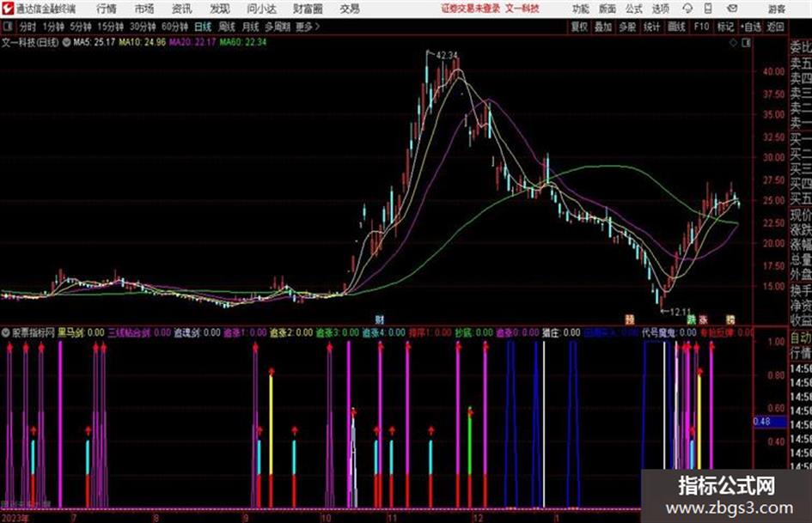Open the 市场 menu
The image size is (812, 523).
144,9
